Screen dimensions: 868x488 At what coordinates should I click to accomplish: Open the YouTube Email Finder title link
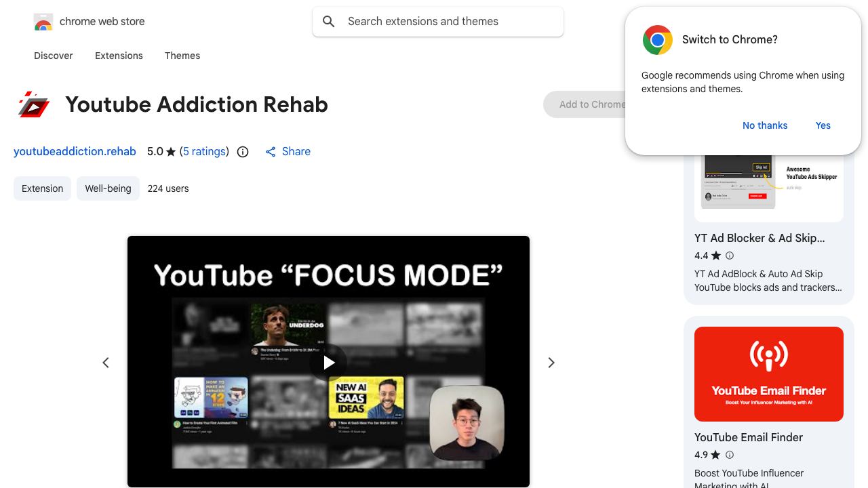749,438
